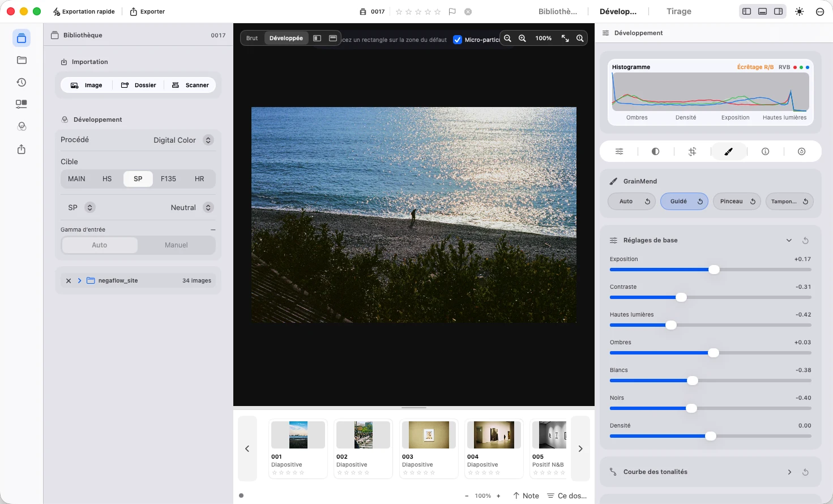This screenshot has width=833, height=504.
Task: Switch to the Tirage tab
Action: click(x=679, y=11)
